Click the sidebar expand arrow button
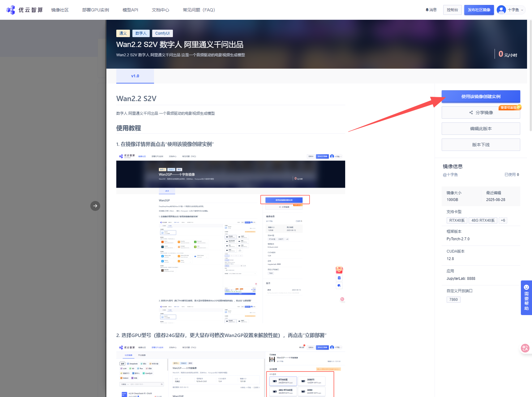Image resolution: width=532 pixels, height=397 pixels. pyautogui.click(x=95, y=206)
